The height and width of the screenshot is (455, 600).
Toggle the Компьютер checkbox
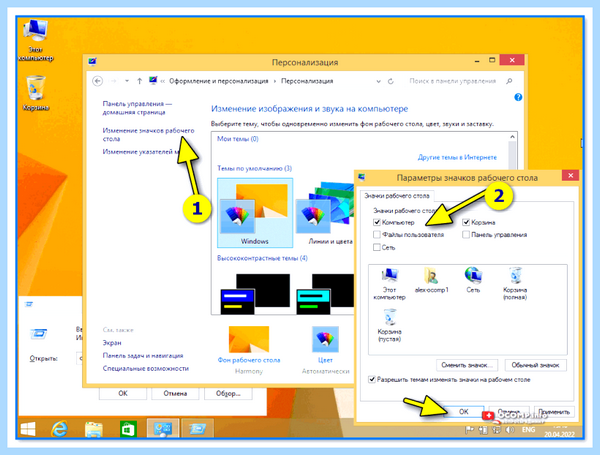(x=377, y=222)
